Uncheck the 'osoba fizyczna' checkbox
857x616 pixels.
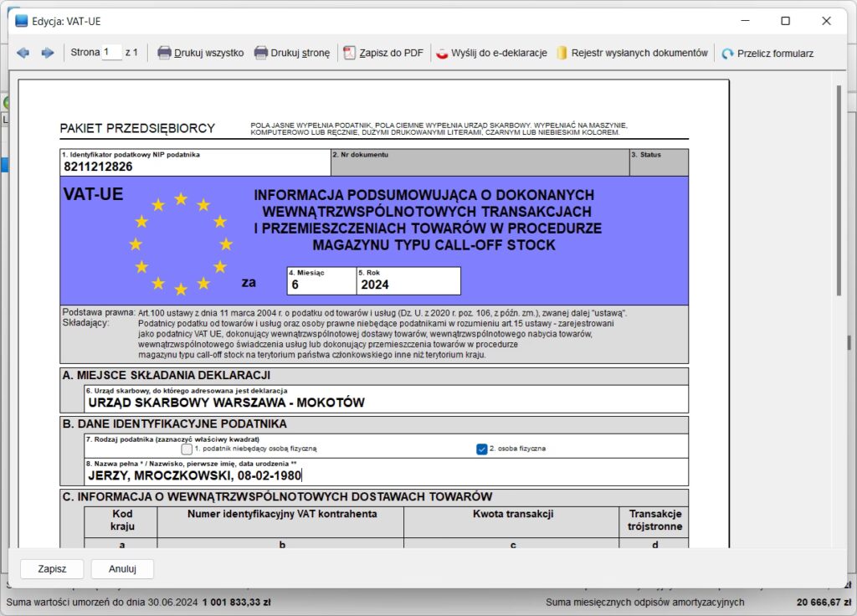481,449
